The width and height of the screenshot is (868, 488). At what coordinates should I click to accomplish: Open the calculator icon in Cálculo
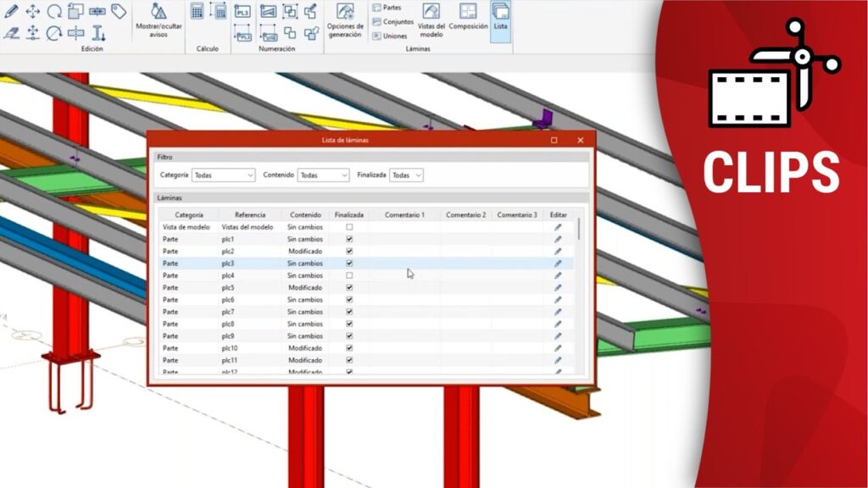[198, 11]
